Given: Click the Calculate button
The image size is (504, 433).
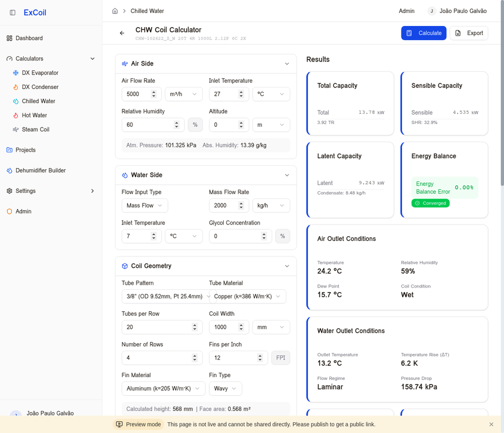Looking at the screenshot, I should pyautogui.click(x=423, y=33).
